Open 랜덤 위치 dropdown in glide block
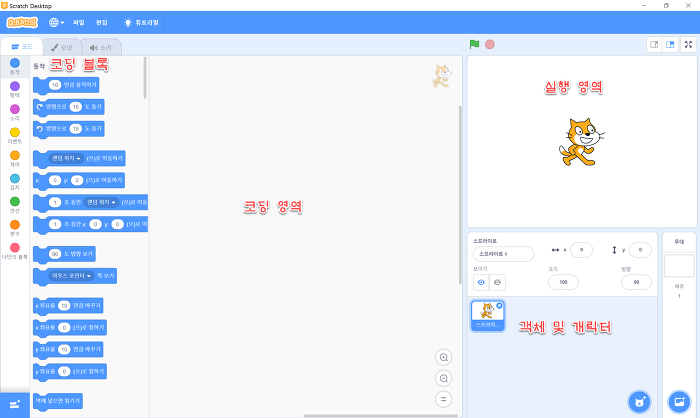Screen dimensions: 700x418 (101, 202)
